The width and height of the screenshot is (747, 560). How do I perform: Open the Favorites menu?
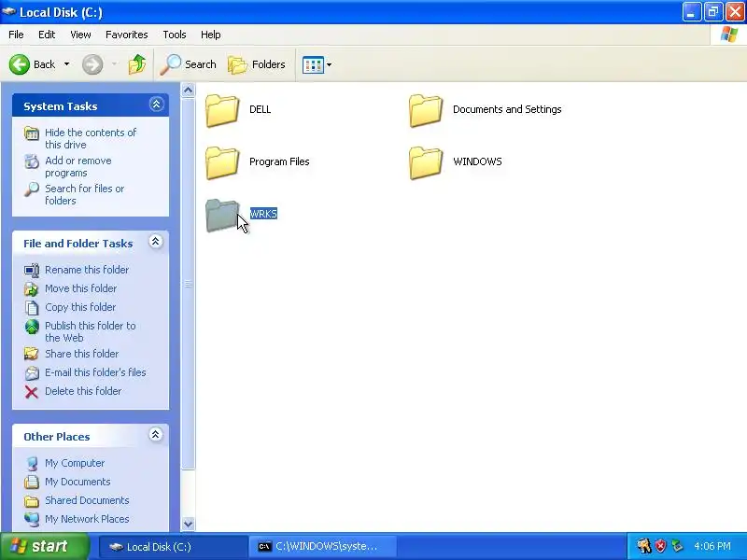[127, 35]
